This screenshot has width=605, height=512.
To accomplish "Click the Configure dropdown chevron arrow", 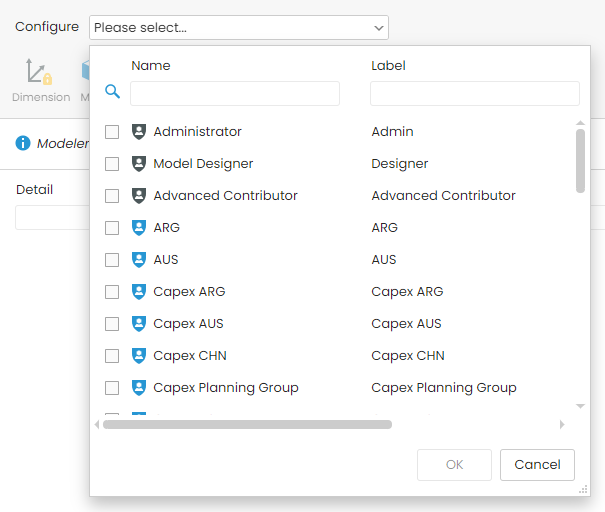I will [x=379, y=28].
